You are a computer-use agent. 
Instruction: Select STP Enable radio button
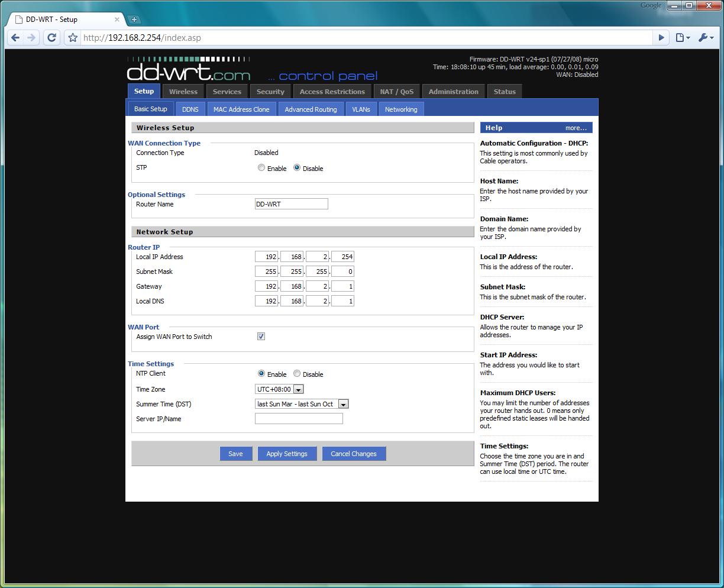pyautogui.click(x=261, y=168)
